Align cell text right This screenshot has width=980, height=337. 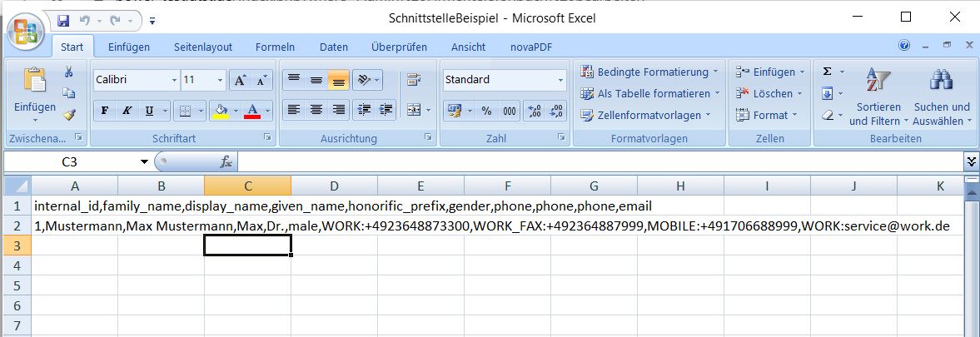(338, 110)
